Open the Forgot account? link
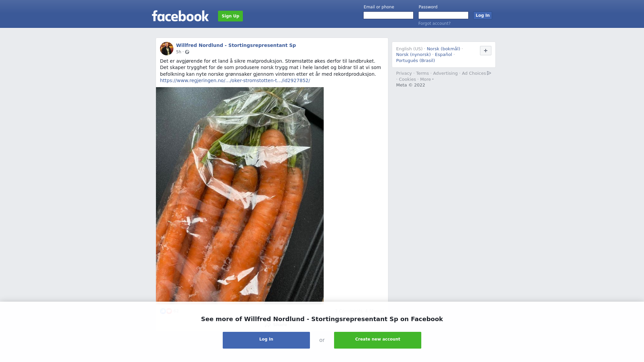Image resolution: width=644 pixels, height=362 pixels. 434,23
